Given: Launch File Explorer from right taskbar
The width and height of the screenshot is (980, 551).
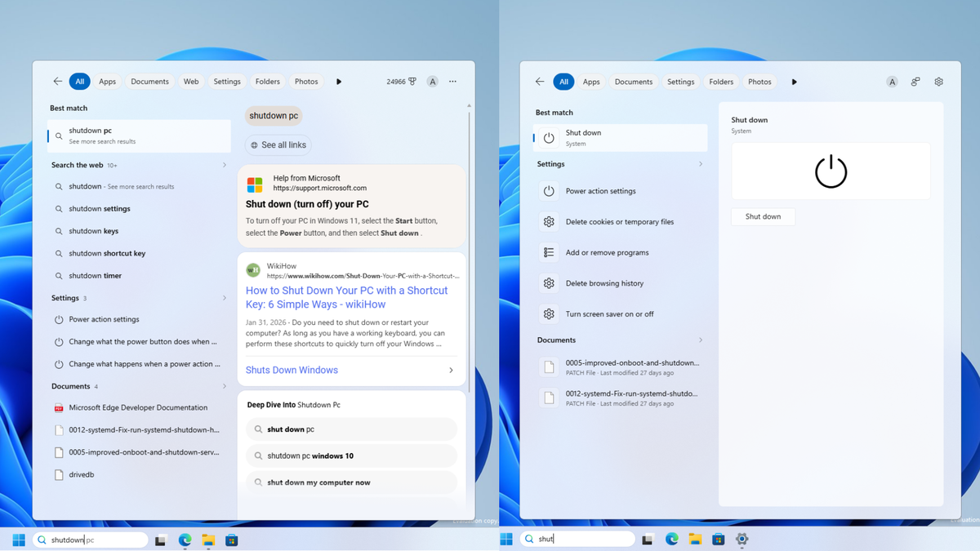Looking at the screenshot, I should click(x=695, y=540).
